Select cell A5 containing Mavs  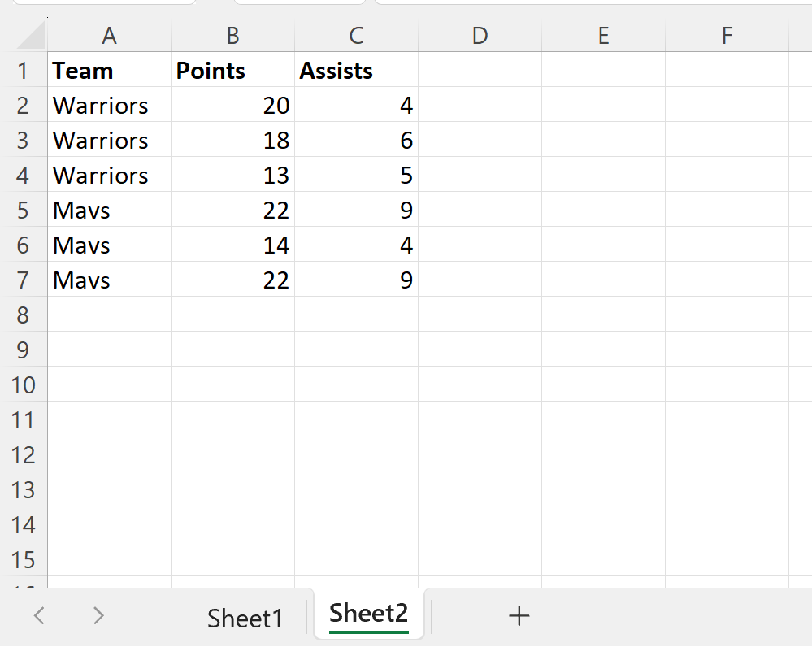(109, 210)
